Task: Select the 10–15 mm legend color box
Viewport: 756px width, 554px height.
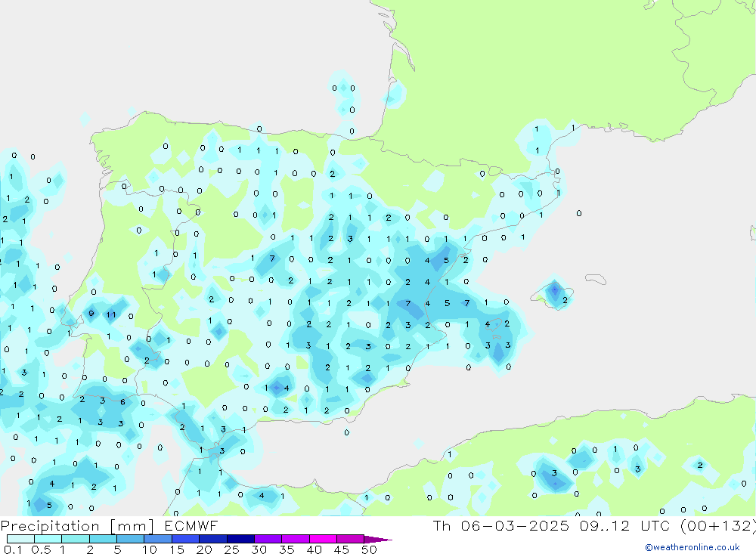Action: click(158, 539)
